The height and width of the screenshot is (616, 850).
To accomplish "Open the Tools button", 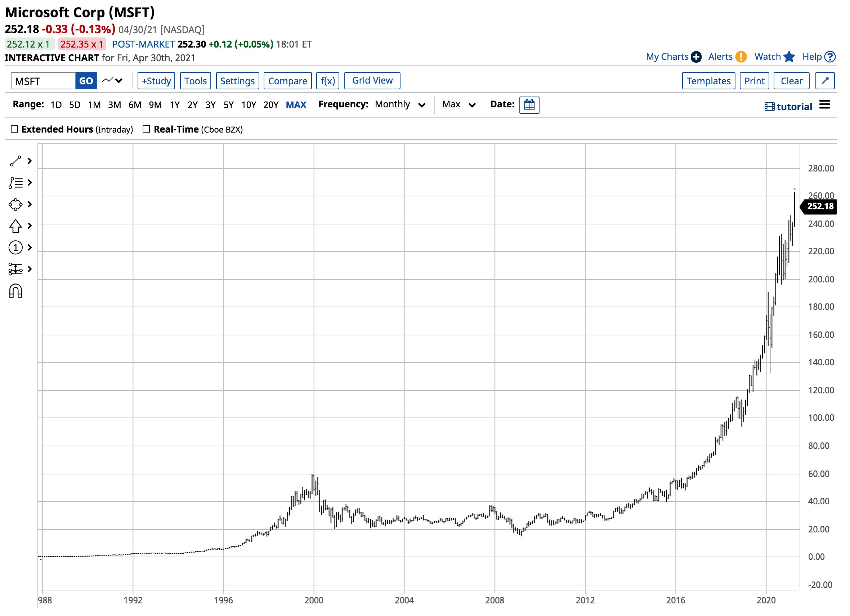I will pyautogui.click(x=196, y=81).
